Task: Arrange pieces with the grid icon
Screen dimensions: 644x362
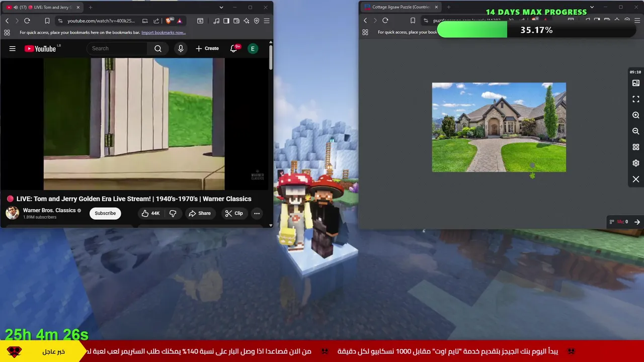Action: coord(636,147)
